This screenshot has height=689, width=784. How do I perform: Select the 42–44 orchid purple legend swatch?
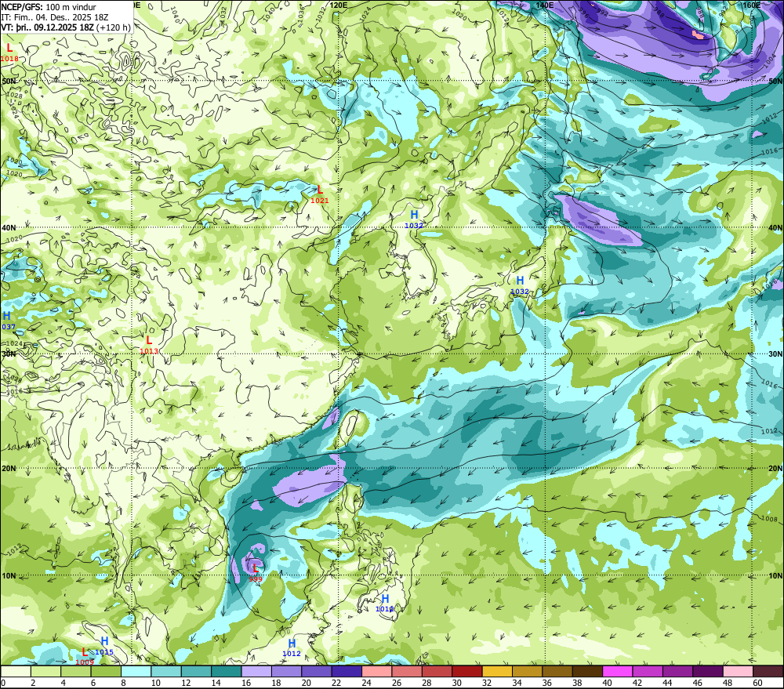click(x=648, y=671)
